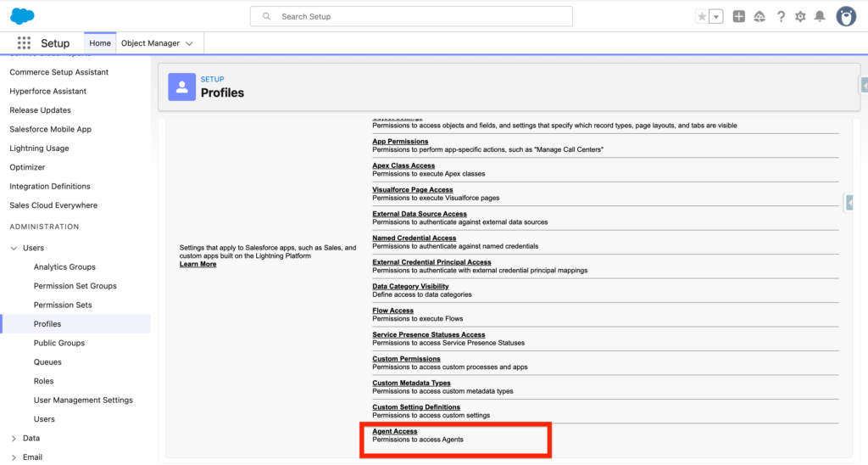The height and width of the screenshot is (465, 868).
Task: Open the user avatar profile menu
Action: click(x=846, y=16)
